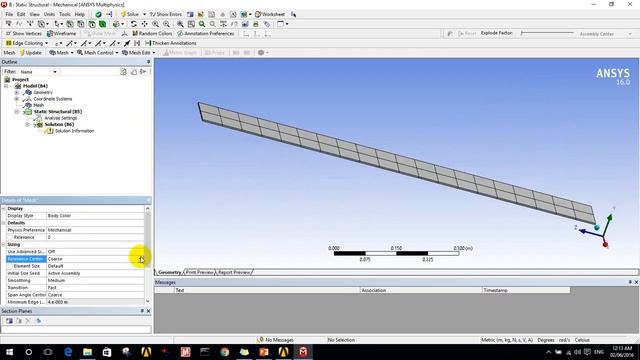Click New Section Plane icon

(x=9, y=321)
